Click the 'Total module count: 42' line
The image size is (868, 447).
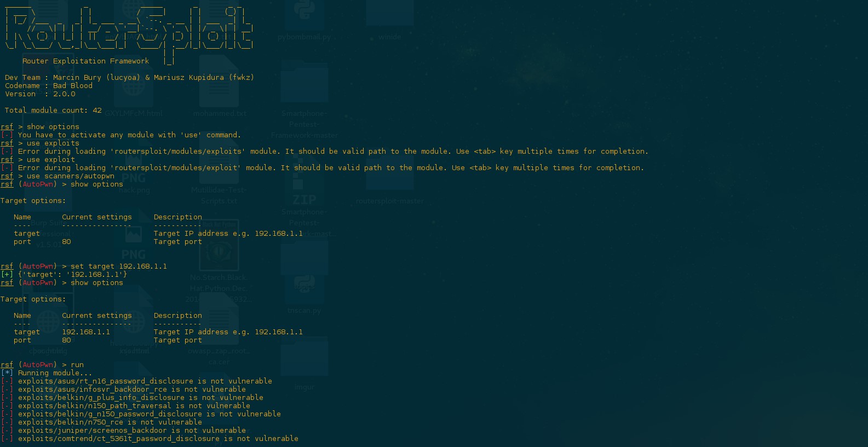(53, 111)
